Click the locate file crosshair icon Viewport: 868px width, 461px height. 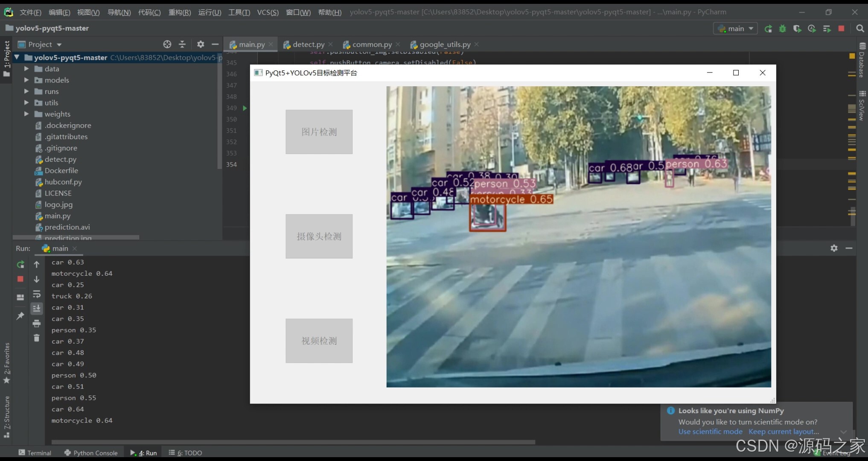(167, 44)
